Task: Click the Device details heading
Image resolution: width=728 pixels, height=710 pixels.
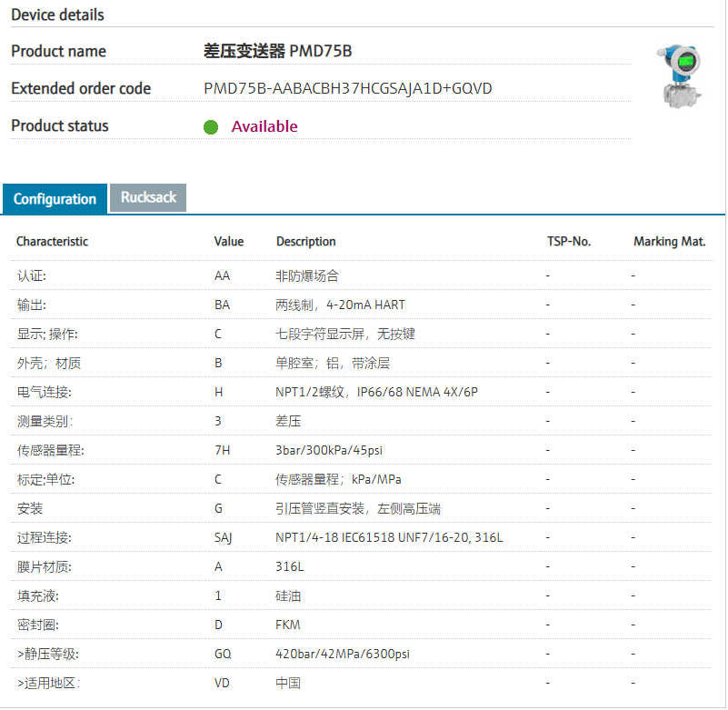Action: 57,15
